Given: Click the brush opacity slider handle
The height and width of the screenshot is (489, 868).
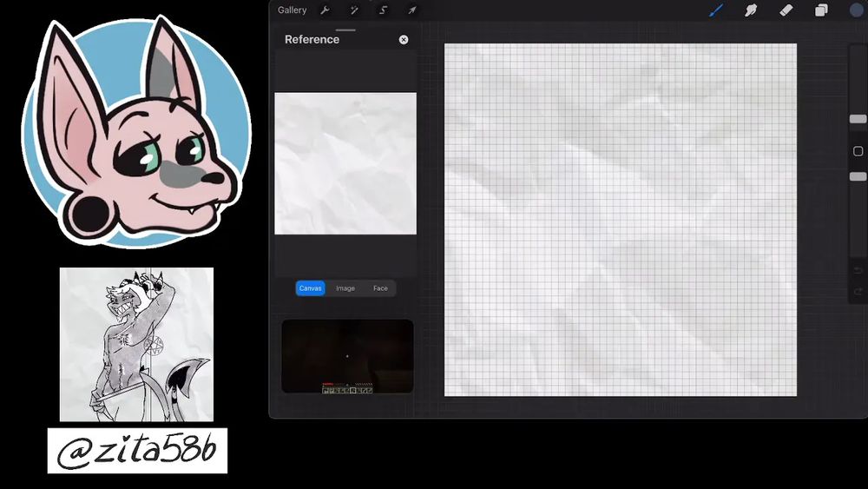Looking at the screenshot, I should (x=858, y=176).
